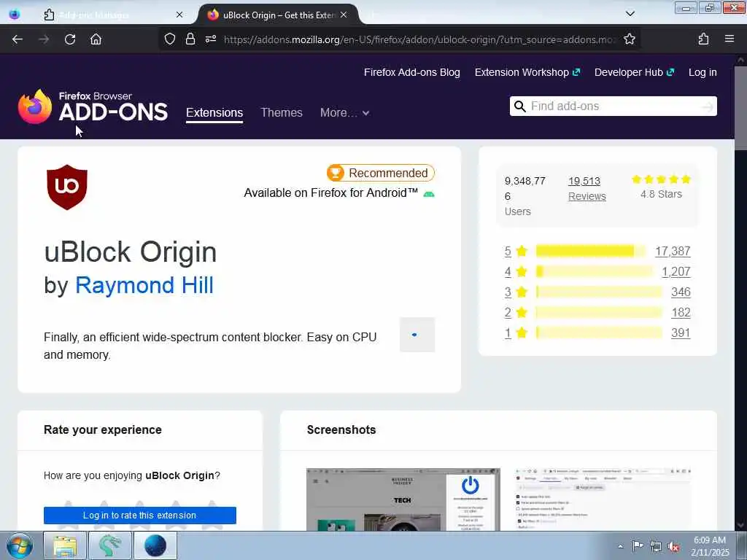This screenshot has height=560, width=747.
Task: Expand the More… dropdown menu
Action: 344,113
